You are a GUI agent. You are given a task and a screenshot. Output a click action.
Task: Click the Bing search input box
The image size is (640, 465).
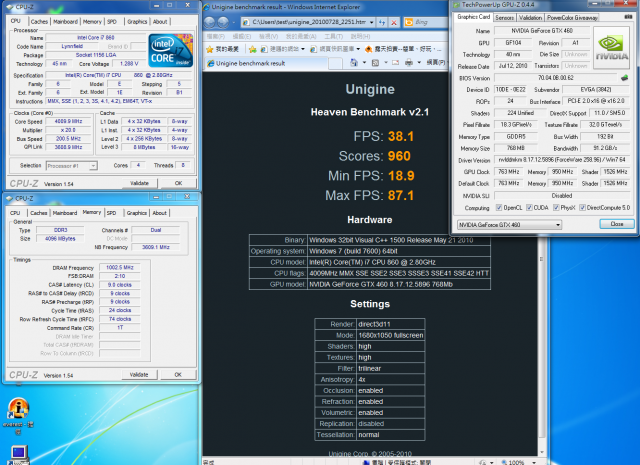(x=431, y=22)
